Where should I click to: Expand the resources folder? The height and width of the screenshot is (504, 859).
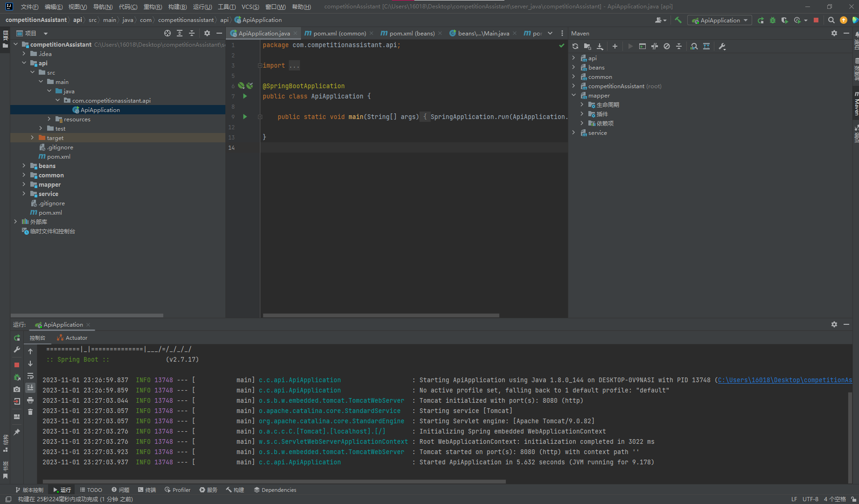point(49,119)
